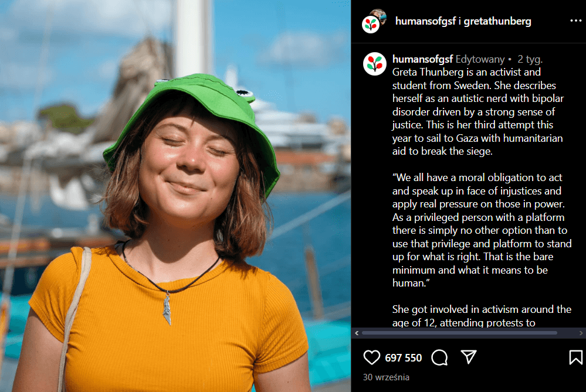Click the 30 września post date
Image resolution: width=586 pixels, height=392 pixels.
point(386,377)
